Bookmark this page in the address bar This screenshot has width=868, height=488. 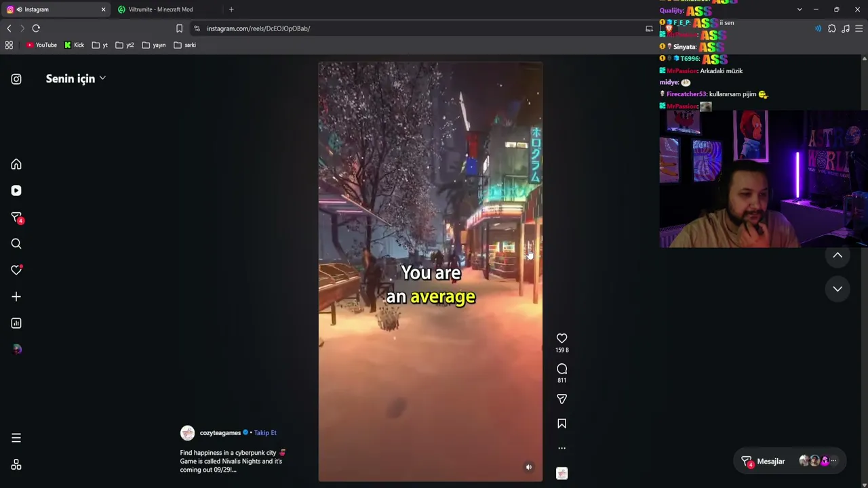[x=179, y=28]
